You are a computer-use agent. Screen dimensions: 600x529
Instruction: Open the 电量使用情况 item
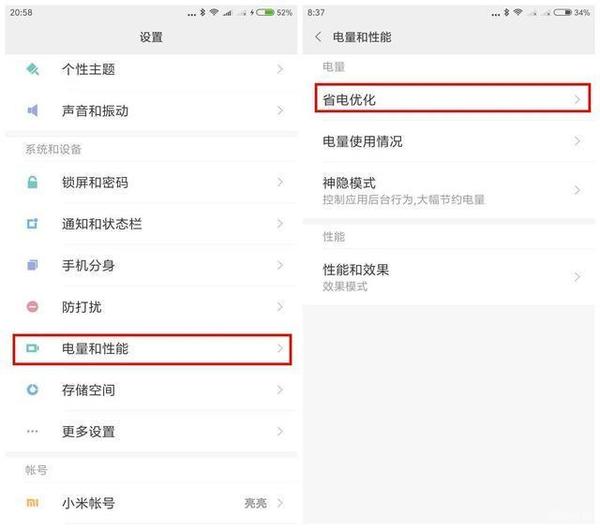[448, 141]
